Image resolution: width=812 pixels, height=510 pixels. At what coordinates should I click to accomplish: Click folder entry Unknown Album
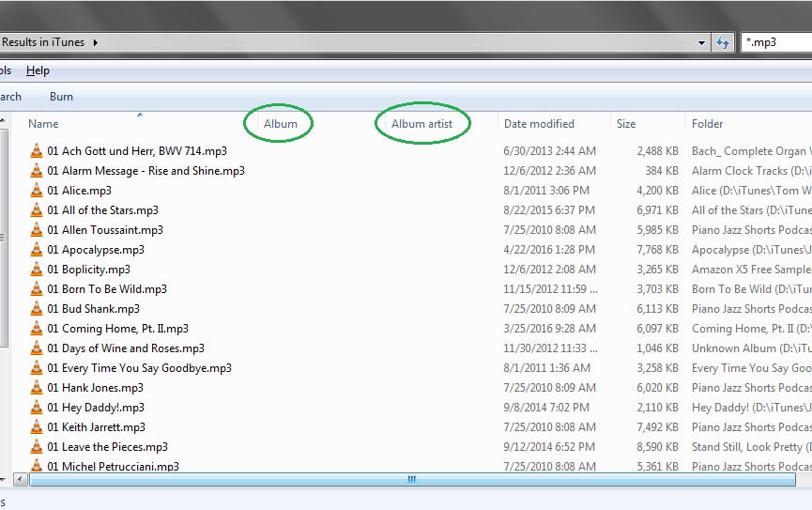[x=751, y=348]
